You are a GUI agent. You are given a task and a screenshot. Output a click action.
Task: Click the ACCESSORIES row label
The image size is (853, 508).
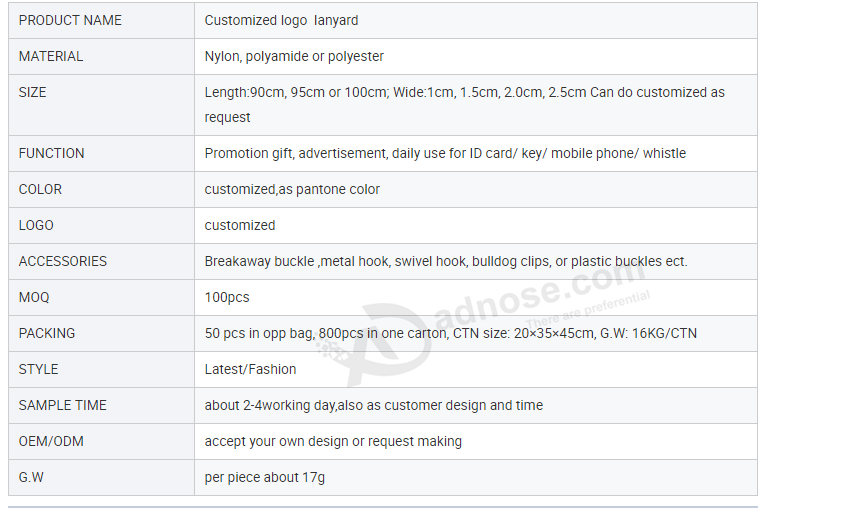click(x=63, y=261)
